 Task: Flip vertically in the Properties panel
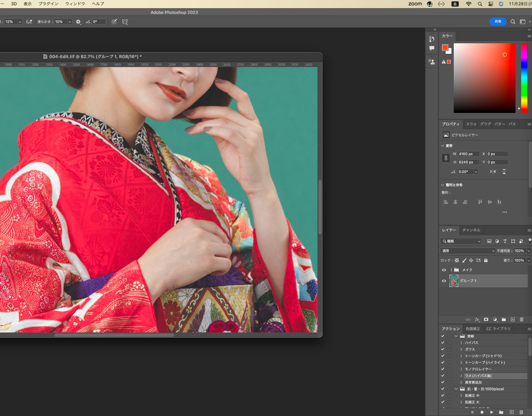504,172
